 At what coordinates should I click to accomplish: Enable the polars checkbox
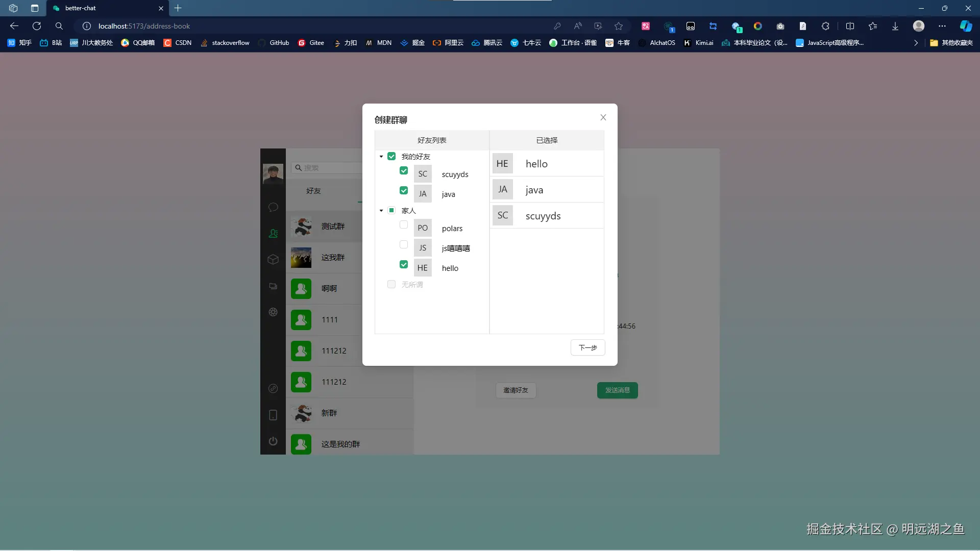[x=404, y=224]
